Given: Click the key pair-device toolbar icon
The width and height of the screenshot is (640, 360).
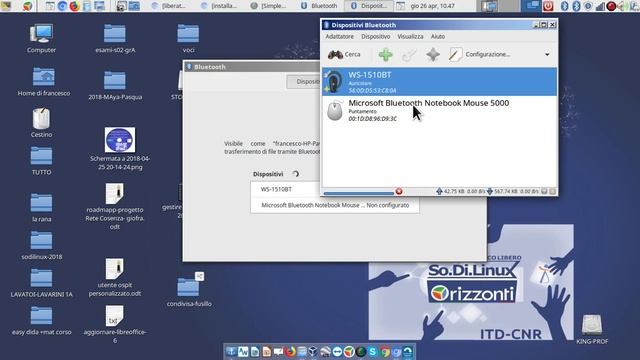Looking at the screenshot, I should 409,55.
